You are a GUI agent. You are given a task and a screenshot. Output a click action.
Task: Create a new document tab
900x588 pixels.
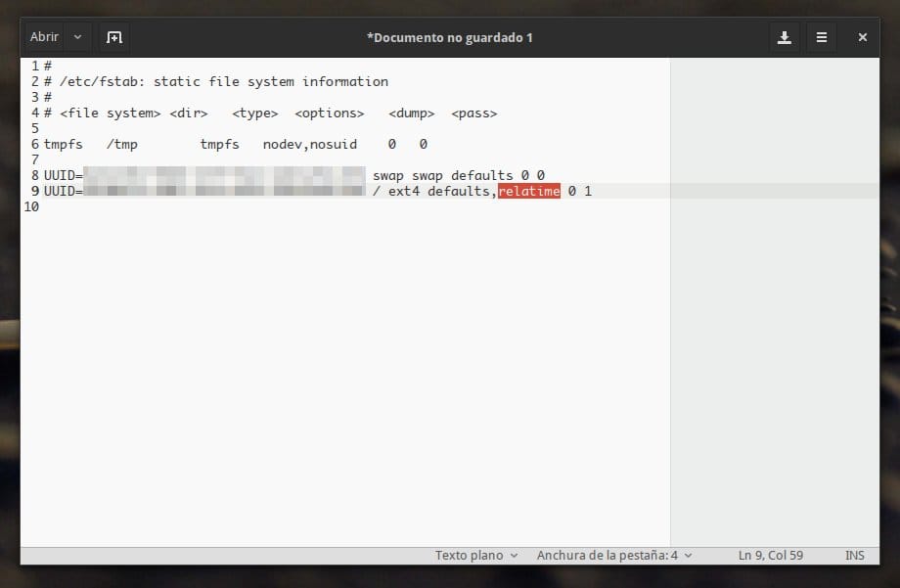114,37
